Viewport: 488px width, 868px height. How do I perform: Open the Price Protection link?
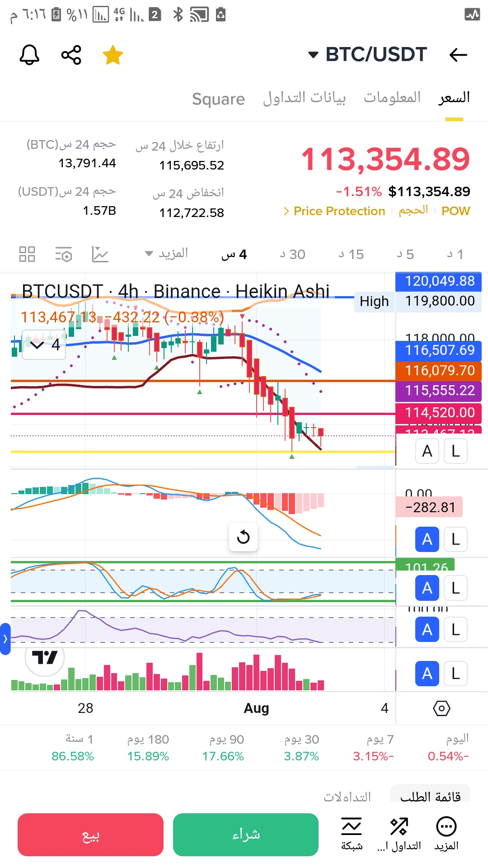click(x=334, y=211)
